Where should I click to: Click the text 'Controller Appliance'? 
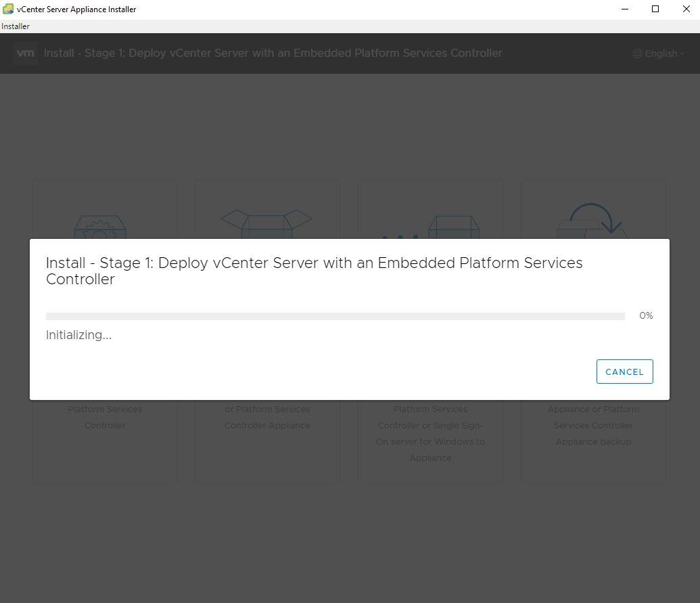(x=267, y=425)
